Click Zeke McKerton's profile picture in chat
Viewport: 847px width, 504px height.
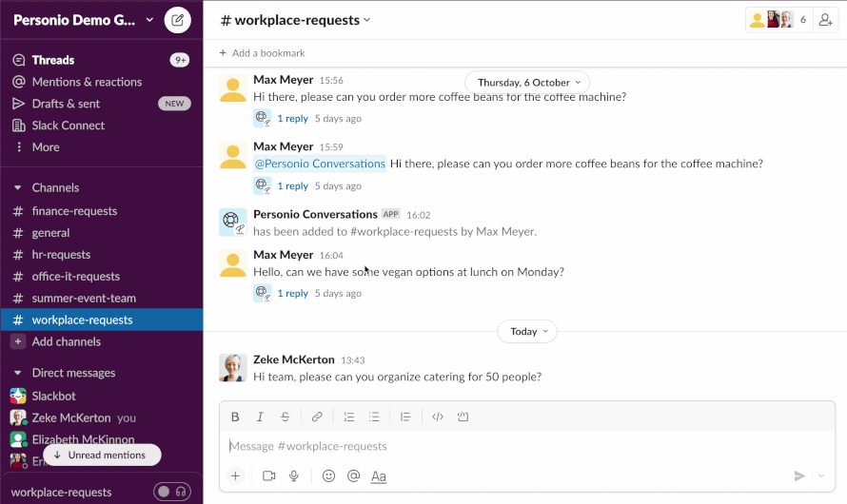pos(233,368)
